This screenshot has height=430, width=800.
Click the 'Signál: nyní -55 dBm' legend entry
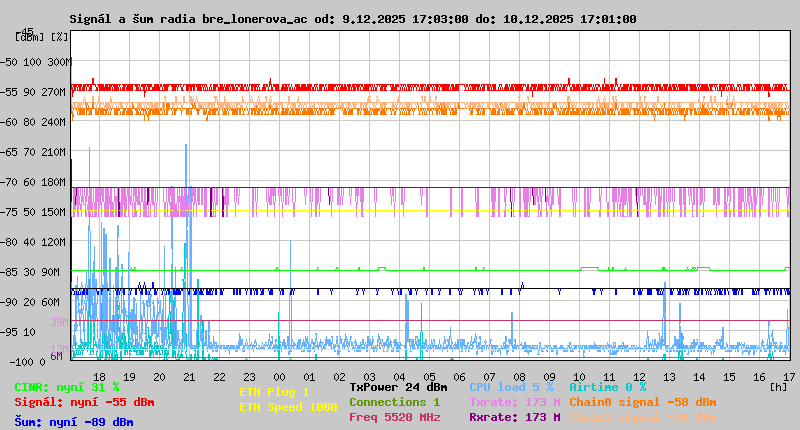point(84,402)
